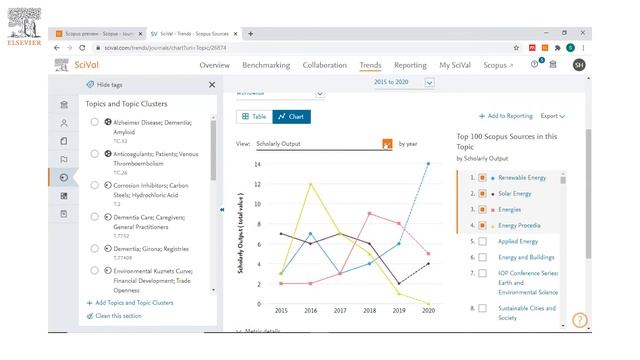640x360 pixels.
Task: Open My SciVal tab
Action: pos(455,65)
